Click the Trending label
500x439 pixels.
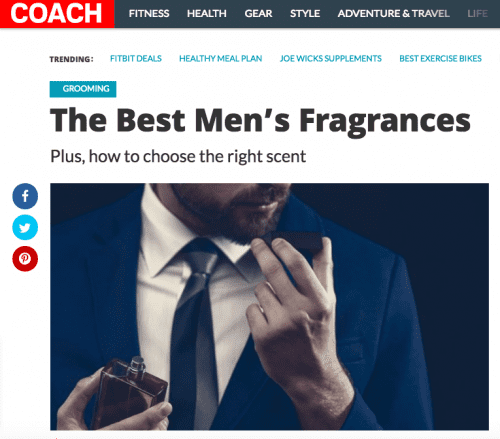71,59
